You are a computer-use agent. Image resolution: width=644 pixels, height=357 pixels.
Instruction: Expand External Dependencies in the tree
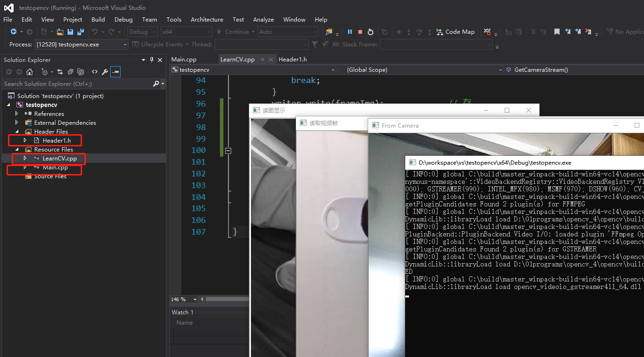click(17, 122)
